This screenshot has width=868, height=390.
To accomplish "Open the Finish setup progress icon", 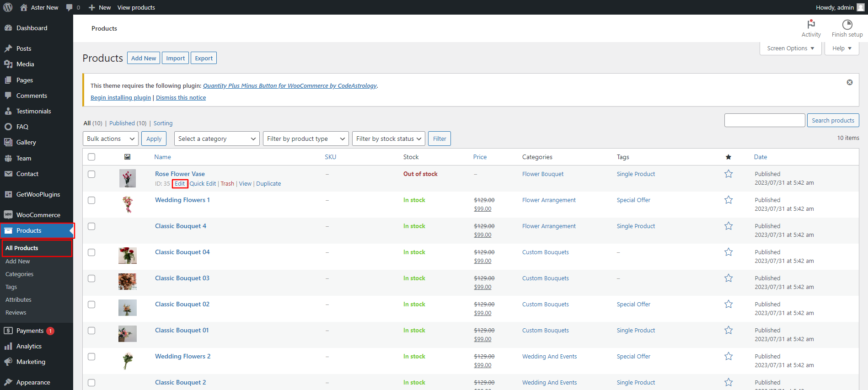I will (x=847, y=24).
